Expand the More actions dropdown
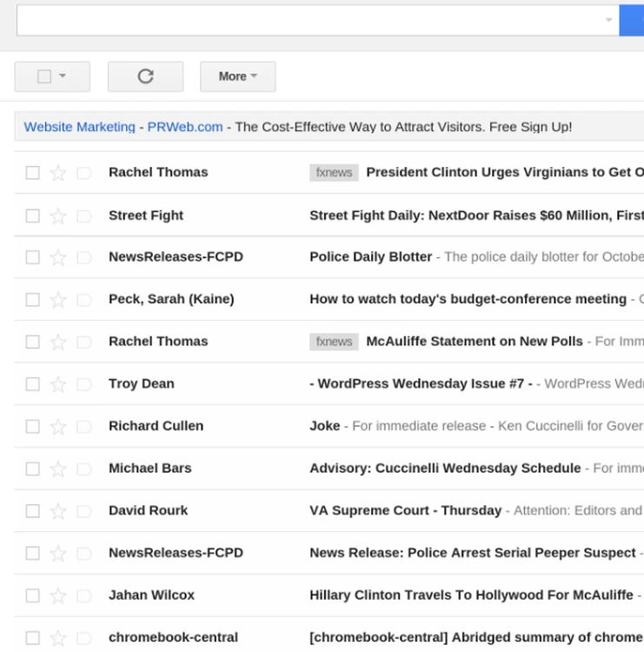644x652 pixels. 237,77
